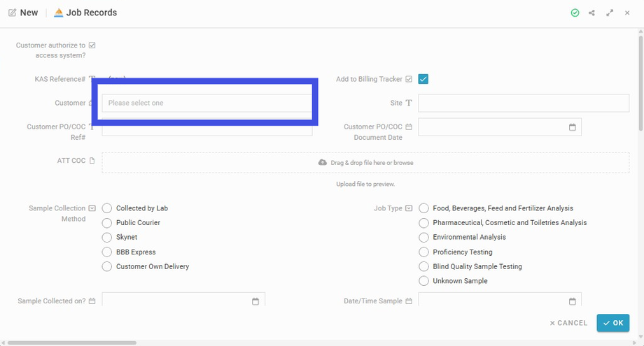The height and width of the screenshot is (346, 644).
Task: Click the 'New' title text
Action: coord(29,13)
